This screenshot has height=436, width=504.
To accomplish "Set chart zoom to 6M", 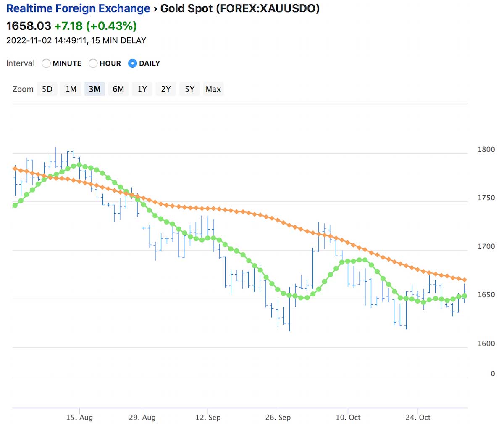I will 118,89.
